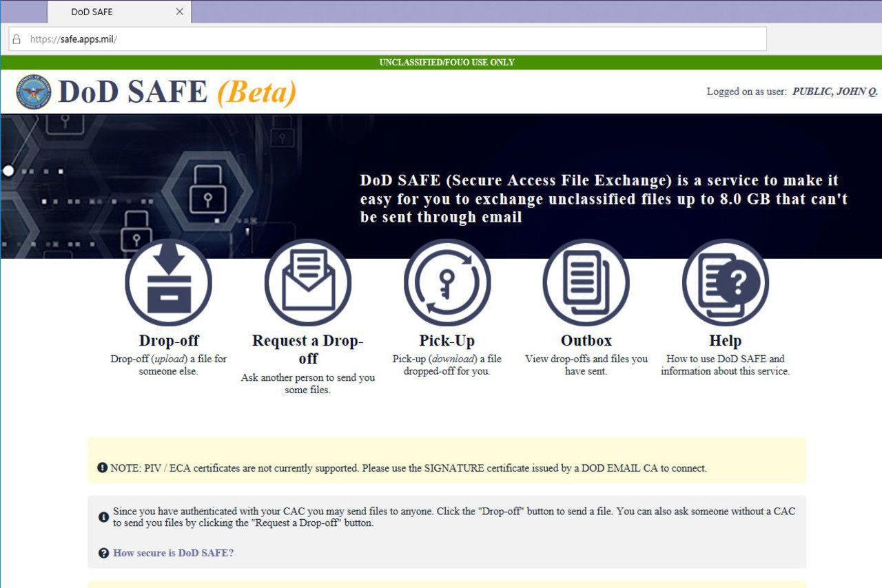The image size is (882, 588).
Task: Open the Request a Drop-off heading link
Action: click(307, 349)
